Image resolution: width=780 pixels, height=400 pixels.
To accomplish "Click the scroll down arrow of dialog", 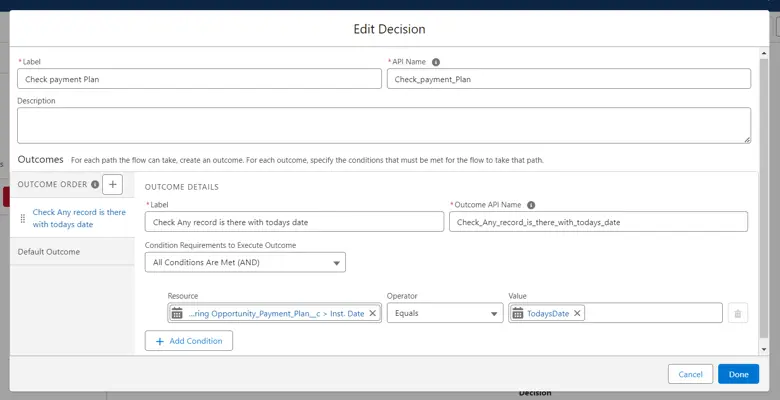I will click(764, 350).
